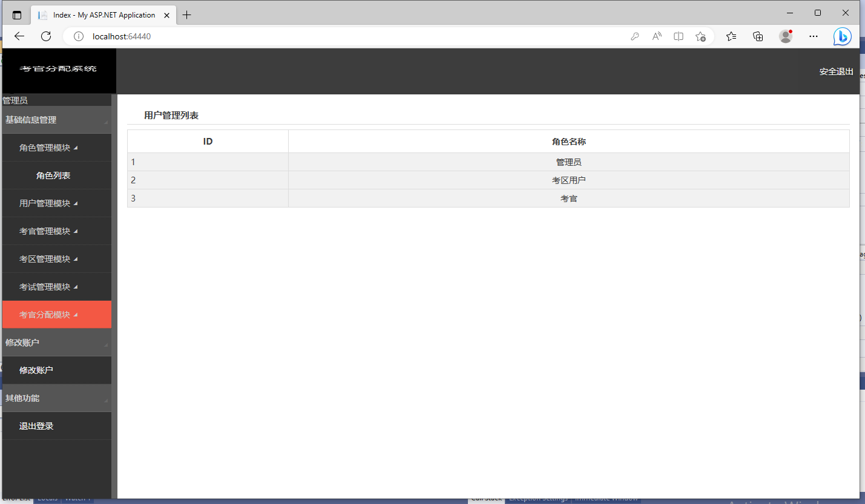Open split screen icon

[x=679, y=36]
